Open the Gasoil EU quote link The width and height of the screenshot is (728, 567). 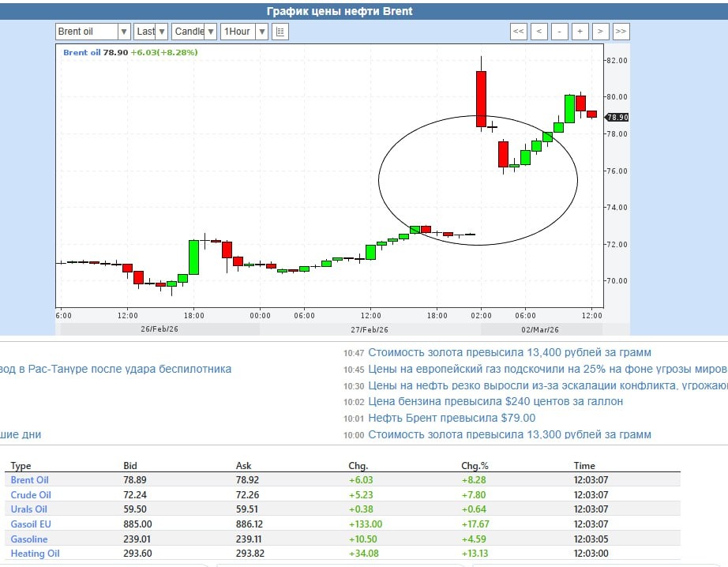click(31, 524)
